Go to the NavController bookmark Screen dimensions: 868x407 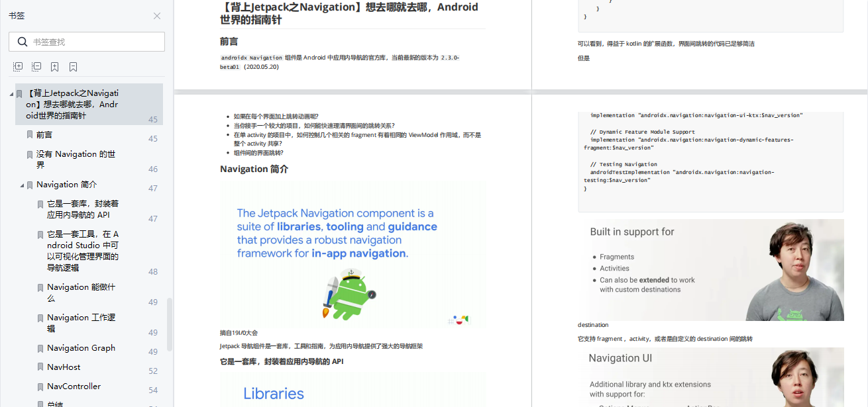coord(74,386)
